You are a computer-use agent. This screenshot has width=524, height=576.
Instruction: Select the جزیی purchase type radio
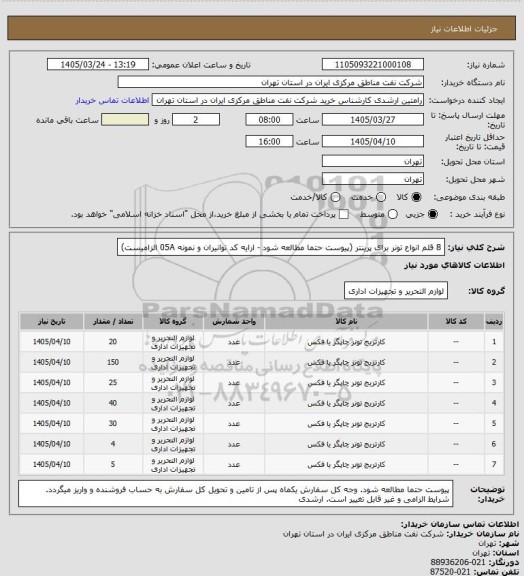coord(433,214)
